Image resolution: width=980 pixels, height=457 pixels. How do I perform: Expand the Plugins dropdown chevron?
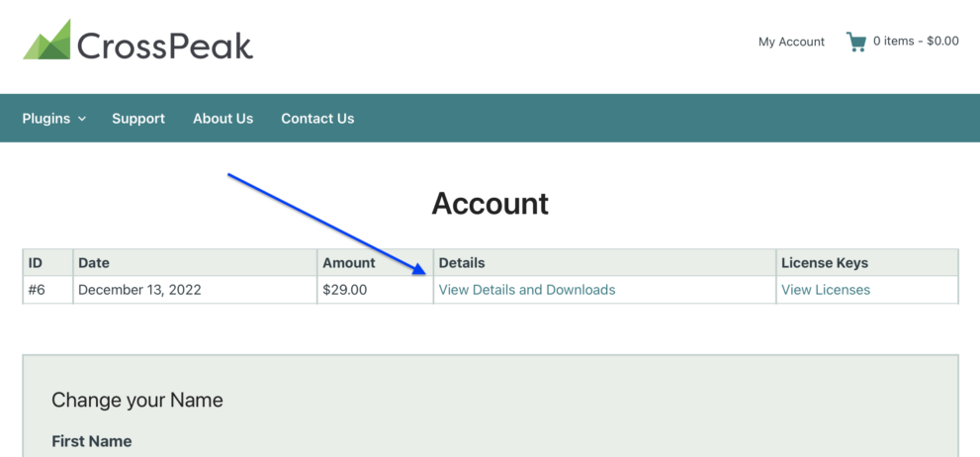[x=82, y=119]
